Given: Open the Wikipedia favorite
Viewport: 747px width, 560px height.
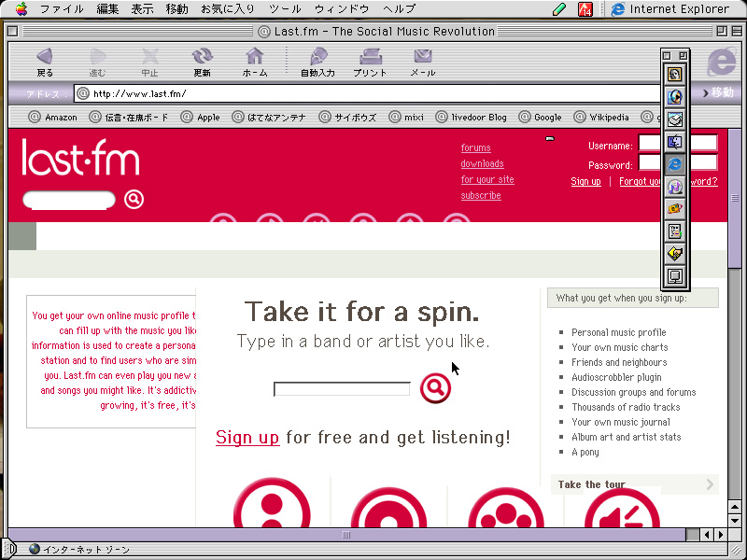Looking at the screenshot, I should (x=601, y=118).
